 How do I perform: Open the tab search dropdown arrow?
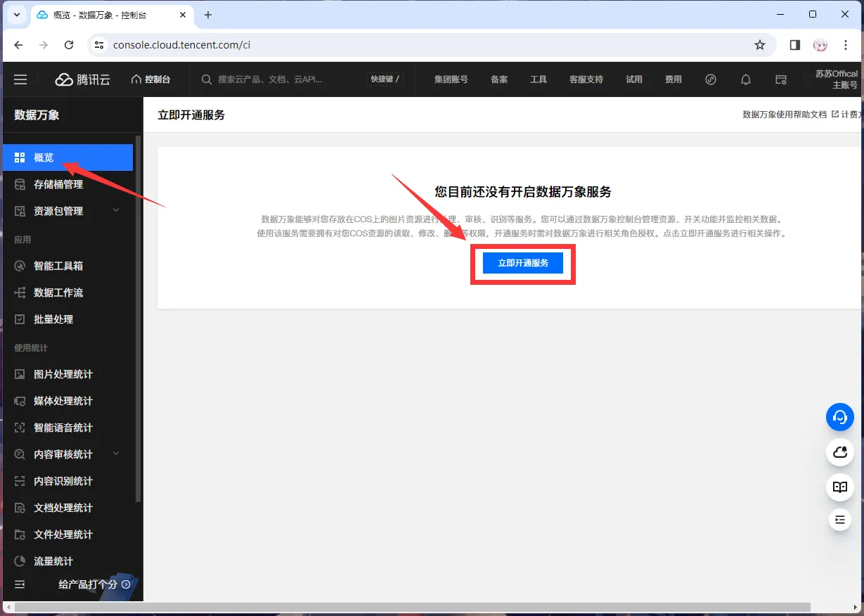(x=16, y=15)
